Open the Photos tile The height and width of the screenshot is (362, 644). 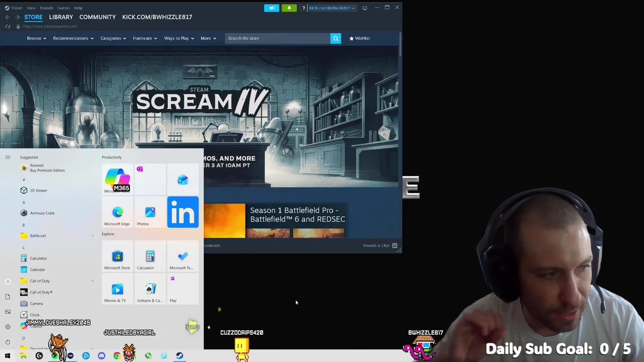150,212
